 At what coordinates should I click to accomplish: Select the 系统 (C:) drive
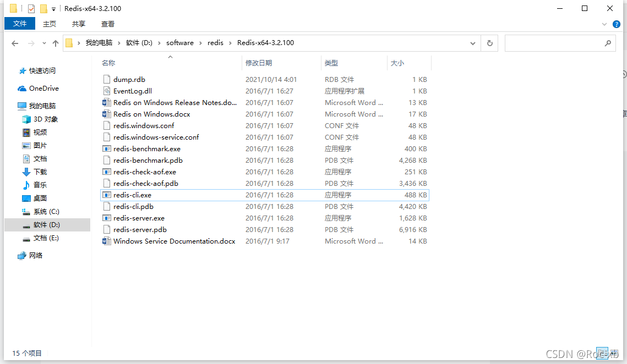[41, 211]
